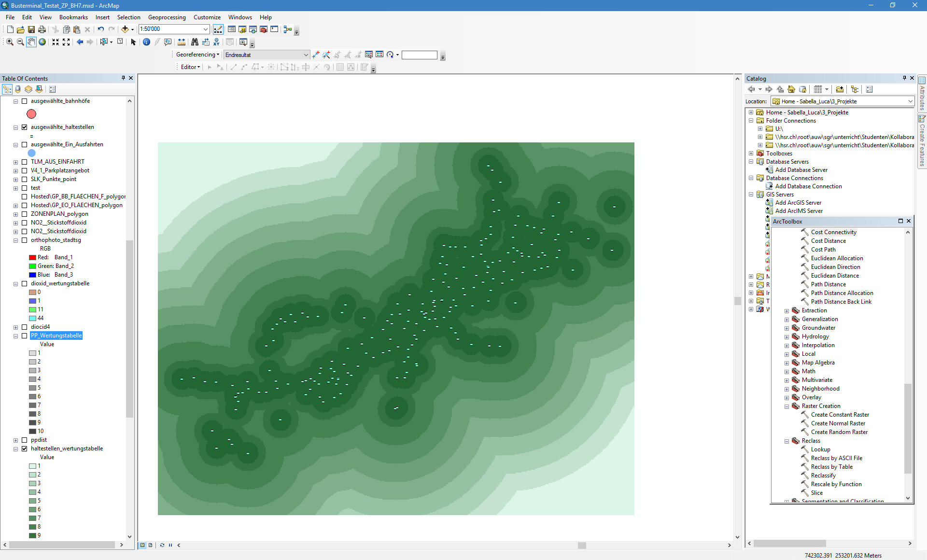This screenshot has height=560, width=927.
Task: Collapse the Raster Creation toolset
Action: pos(787,406)
